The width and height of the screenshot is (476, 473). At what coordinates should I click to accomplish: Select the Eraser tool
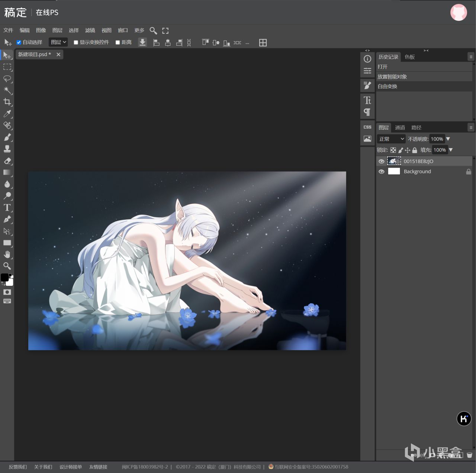(x=7, y=161)
